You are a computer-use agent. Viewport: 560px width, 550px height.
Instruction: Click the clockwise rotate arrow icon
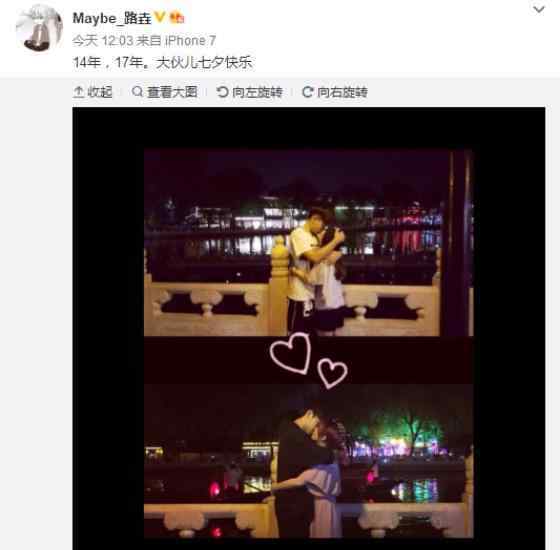point(307,92)
